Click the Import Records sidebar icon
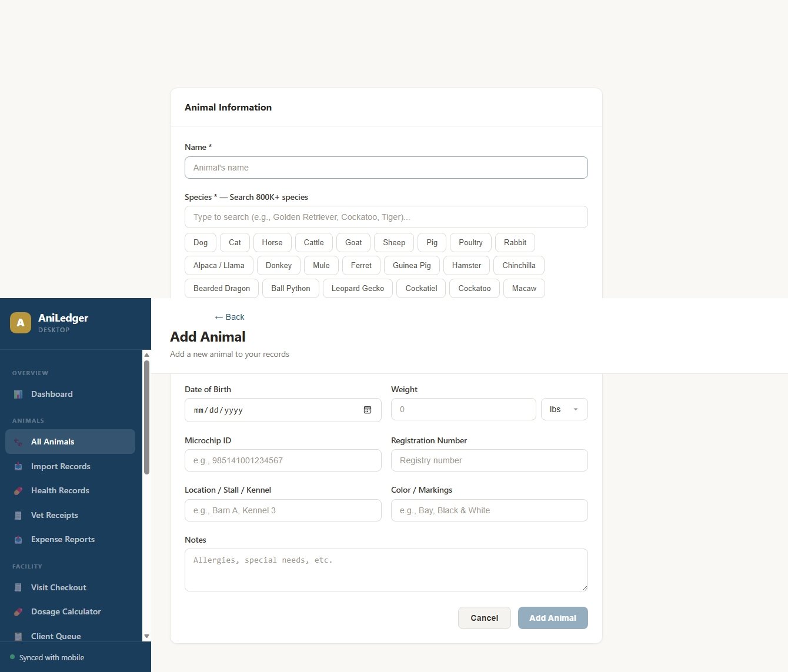 pyautogui.click(x=18, y=466)
